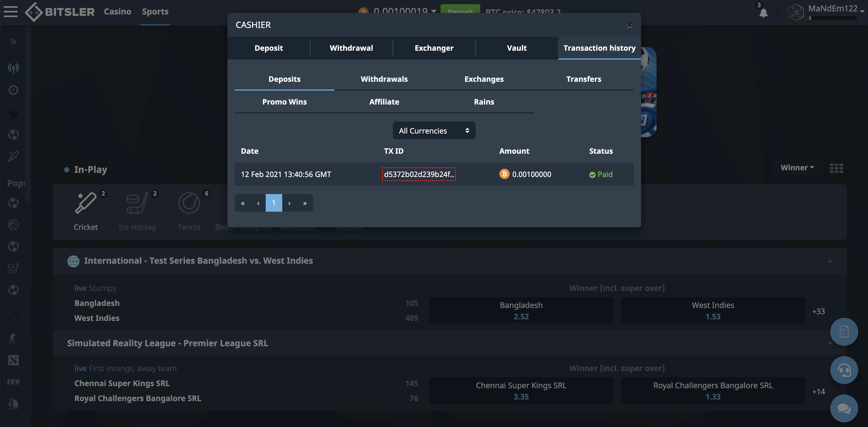Select Ice Hockey in In-Play sports
This screenshot has width=868, height=427.
(x=138, y=211)
